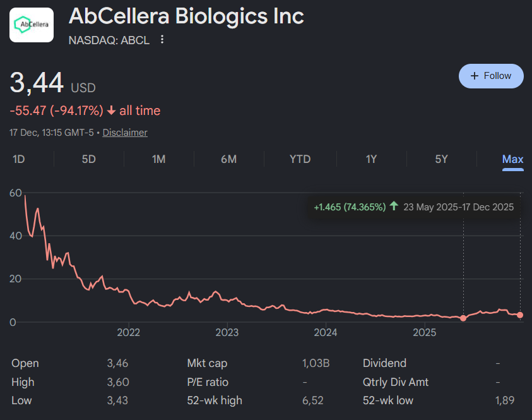Click the green up-arrow in chart tooltip

[x=394, y=207]
